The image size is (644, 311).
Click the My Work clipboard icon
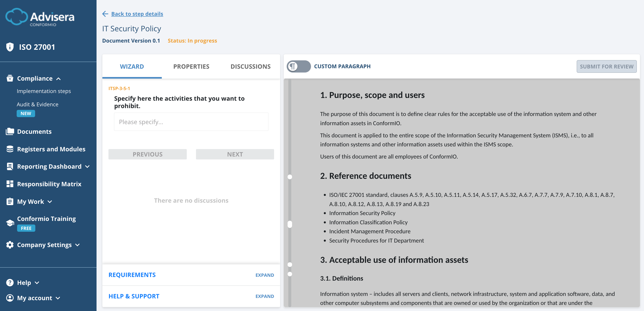tap(9, 201)
